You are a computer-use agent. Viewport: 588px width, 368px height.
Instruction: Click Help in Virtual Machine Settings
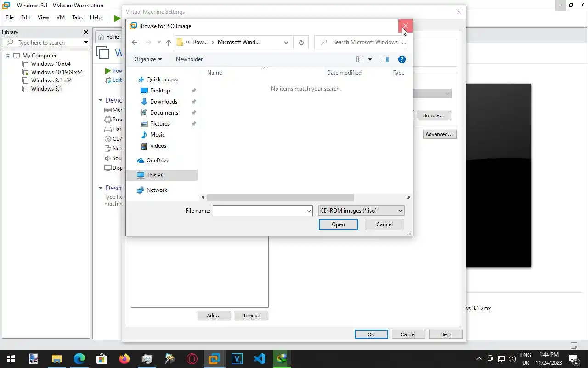pos(446,334)
